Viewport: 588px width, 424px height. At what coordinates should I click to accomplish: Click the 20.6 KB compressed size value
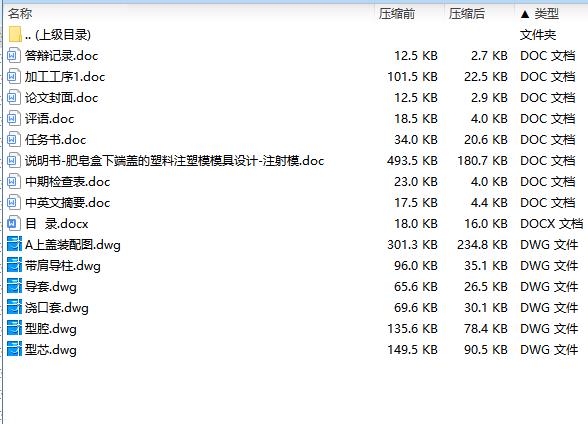486,140
